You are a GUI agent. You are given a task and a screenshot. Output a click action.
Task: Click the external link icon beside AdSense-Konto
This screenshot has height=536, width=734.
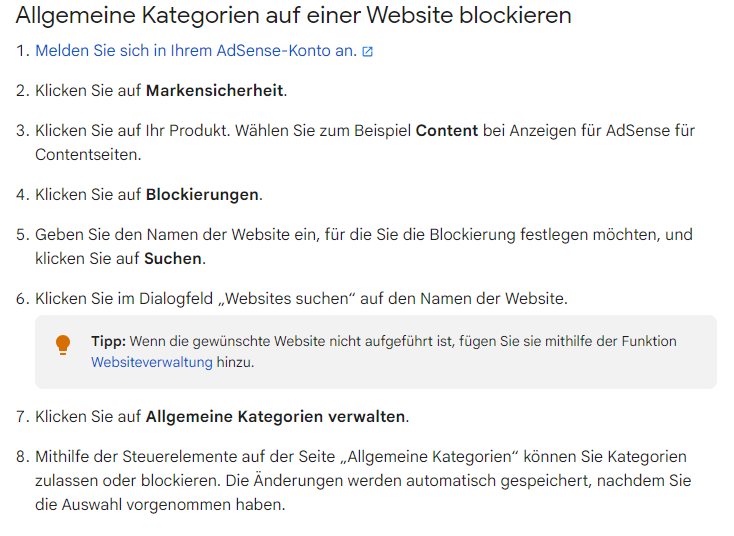368,51
